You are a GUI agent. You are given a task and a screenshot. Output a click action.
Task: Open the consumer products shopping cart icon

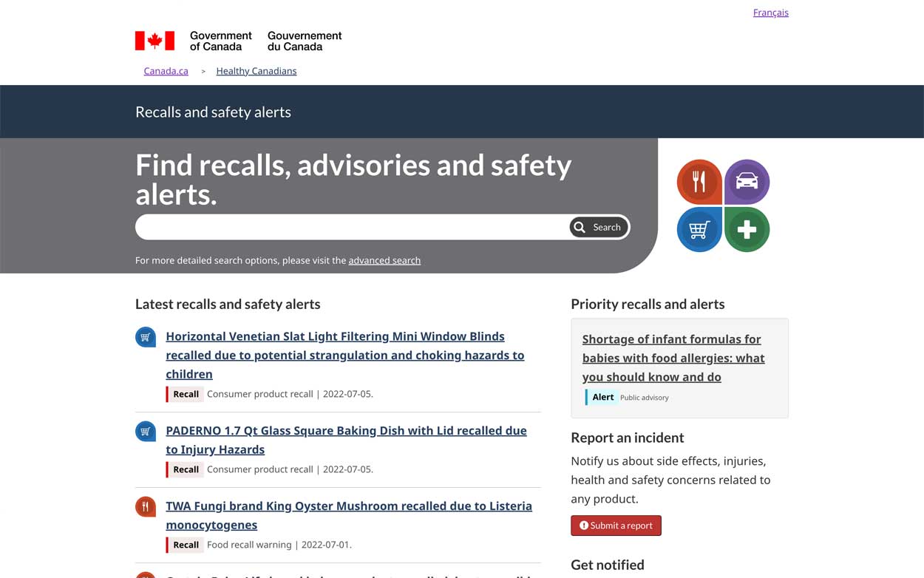pyautogui.click(x=699, y=230)
